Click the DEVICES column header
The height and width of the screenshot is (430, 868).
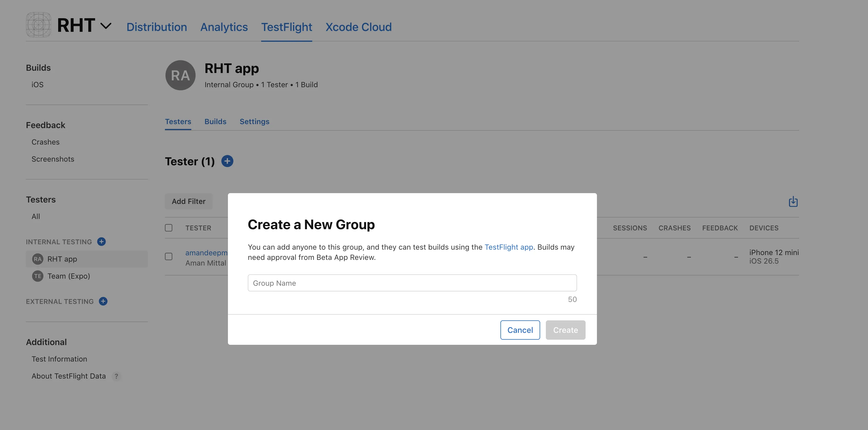tap(764, 228)
